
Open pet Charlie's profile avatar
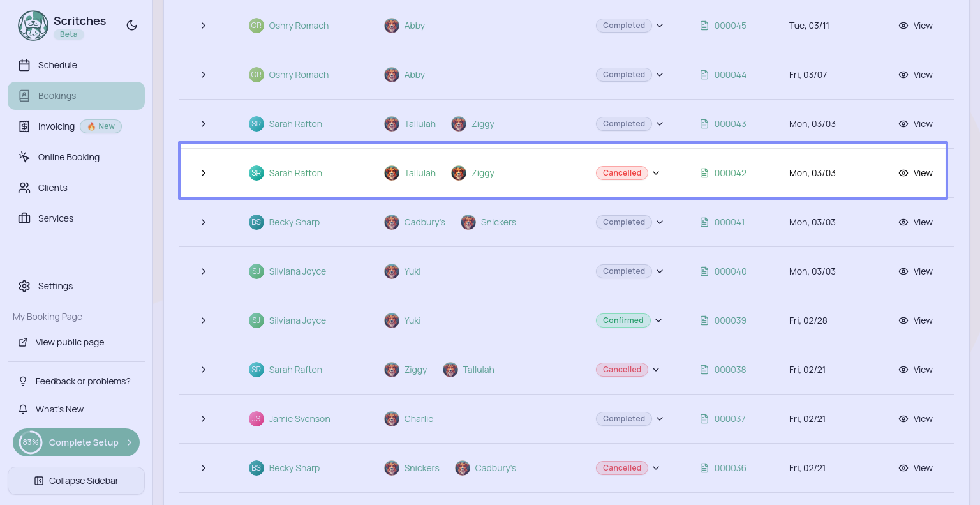click(x=392, y=419)
